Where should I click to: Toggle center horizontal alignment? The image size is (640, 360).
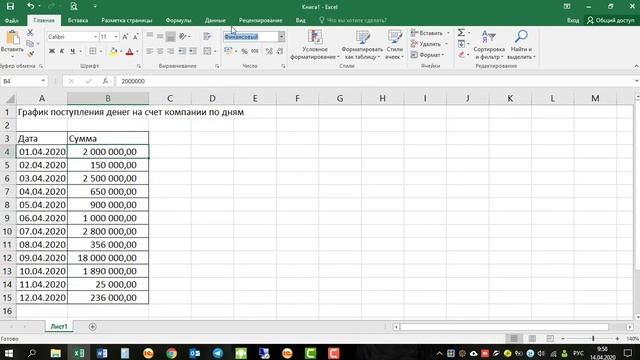(x=160, y=51)
